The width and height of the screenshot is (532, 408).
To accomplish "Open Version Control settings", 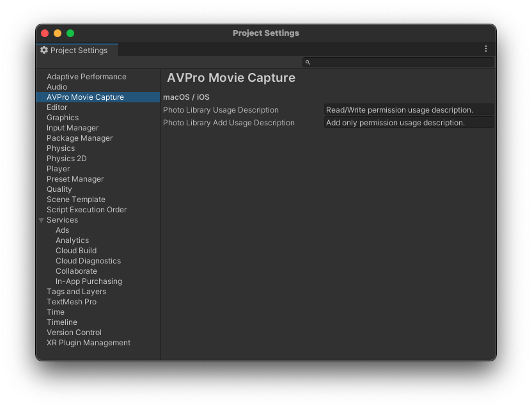I will click(x=74, y=333).
